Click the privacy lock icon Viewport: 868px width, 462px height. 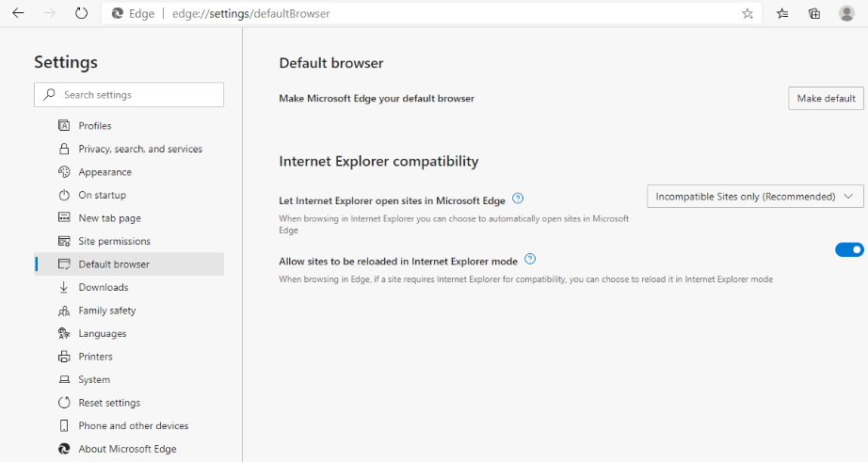coord(64,149)
